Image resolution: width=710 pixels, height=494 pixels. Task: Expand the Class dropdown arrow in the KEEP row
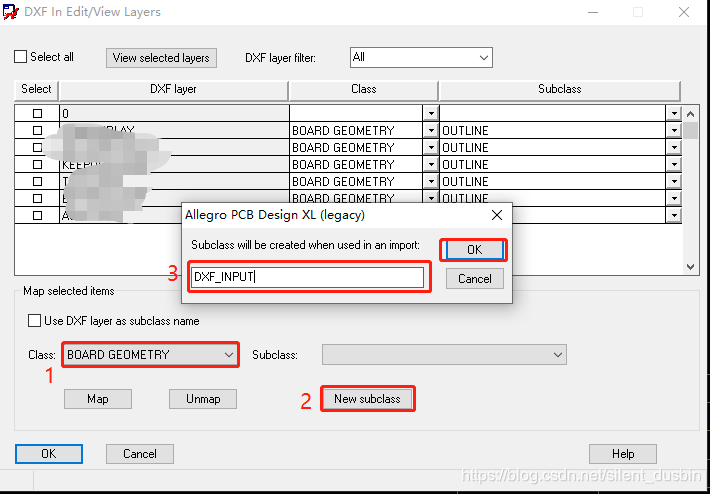tap(431, 164)
